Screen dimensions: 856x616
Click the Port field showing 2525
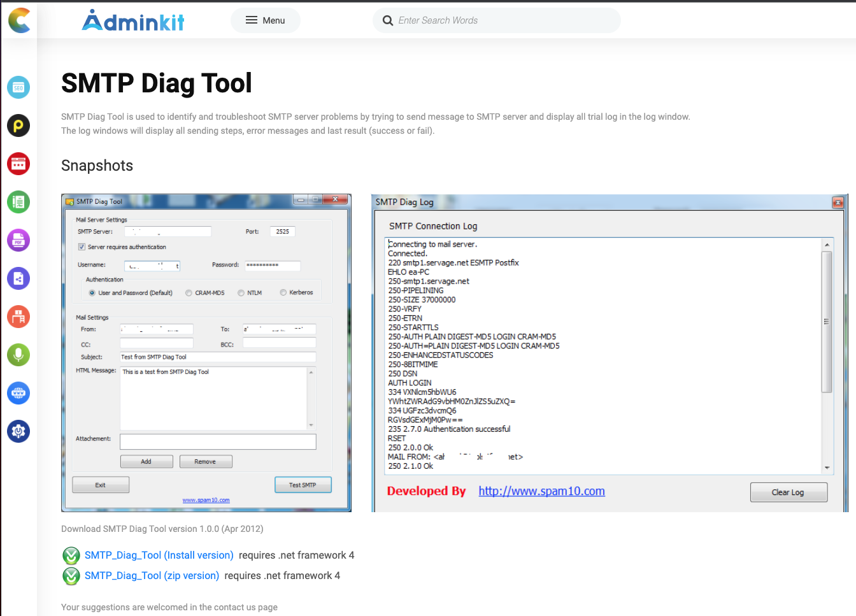click(x=283, y=232)
